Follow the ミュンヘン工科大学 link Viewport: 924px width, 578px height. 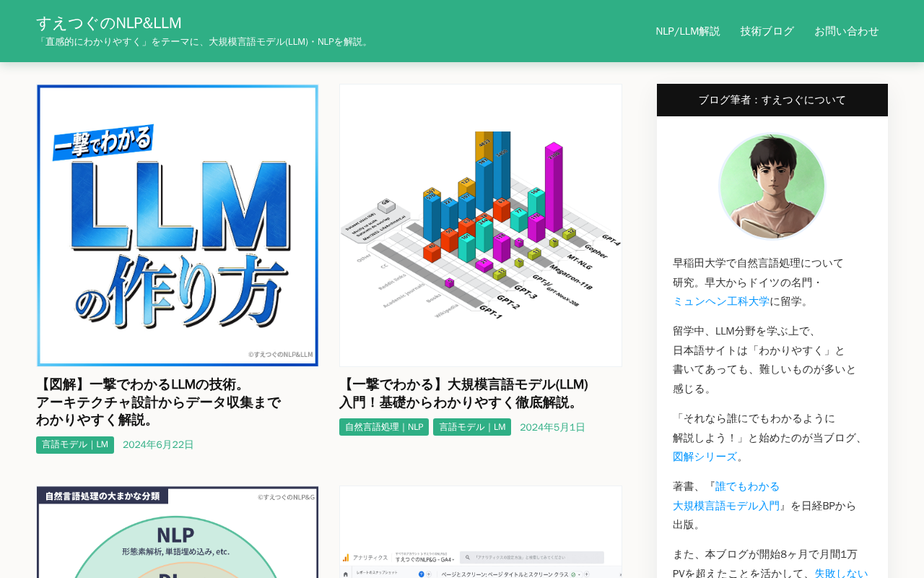click(721, 301)
